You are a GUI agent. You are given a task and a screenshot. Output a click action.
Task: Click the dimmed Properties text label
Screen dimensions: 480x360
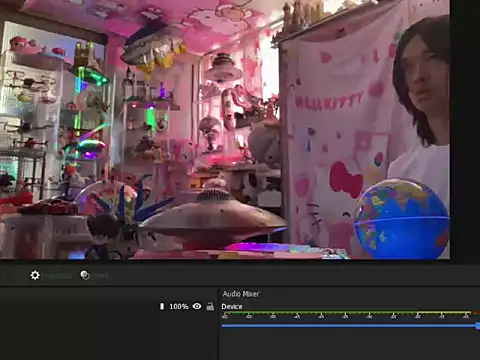(x=58, y=276)
